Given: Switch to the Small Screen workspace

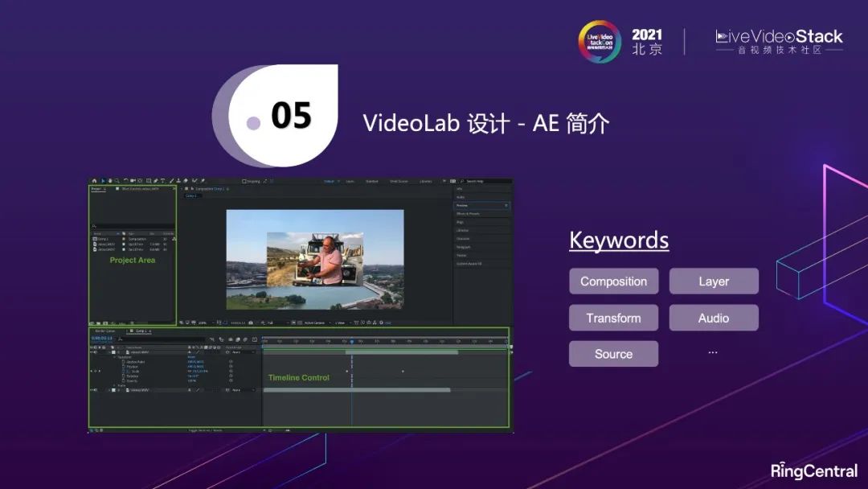Looking at the screenshot, I should point(399,181).
